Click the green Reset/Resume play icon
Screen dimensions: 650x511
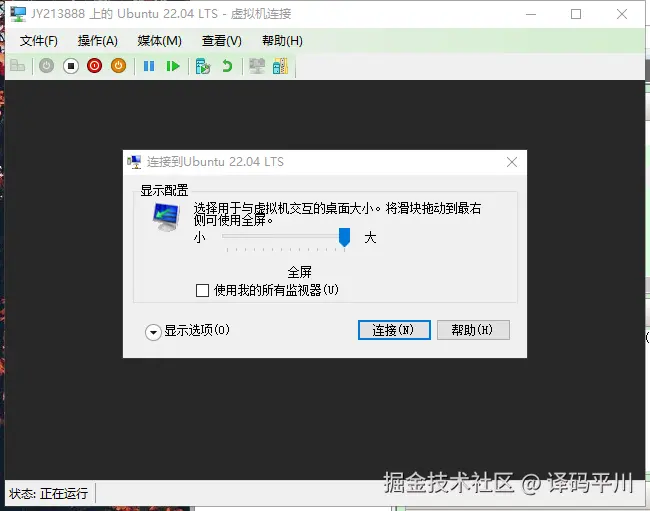click(173, 66)
